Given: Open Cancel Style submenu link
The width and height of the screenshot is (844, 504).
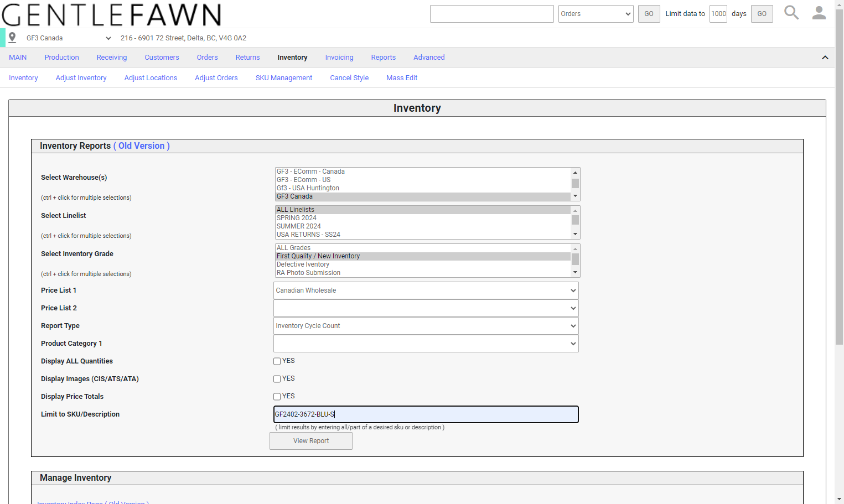Looking at the screenshot, I should tap(349, 78).
